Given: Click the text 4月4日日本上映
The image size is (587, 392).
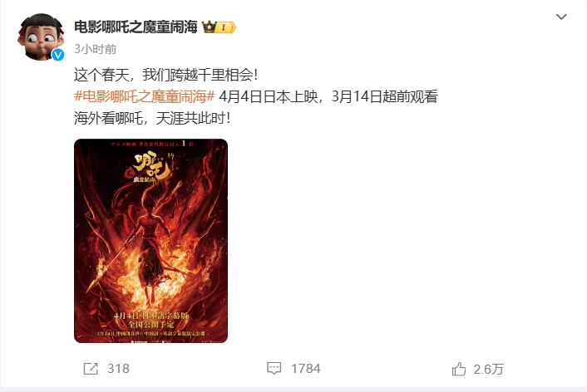Looking at the screenshot, I should click(x=269, y=96).
